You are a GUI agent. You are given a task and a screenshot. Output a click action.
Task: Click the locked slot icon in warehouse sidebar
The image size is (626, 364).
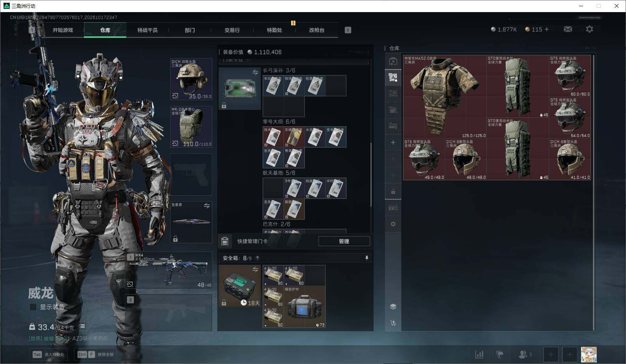point(393,192)
